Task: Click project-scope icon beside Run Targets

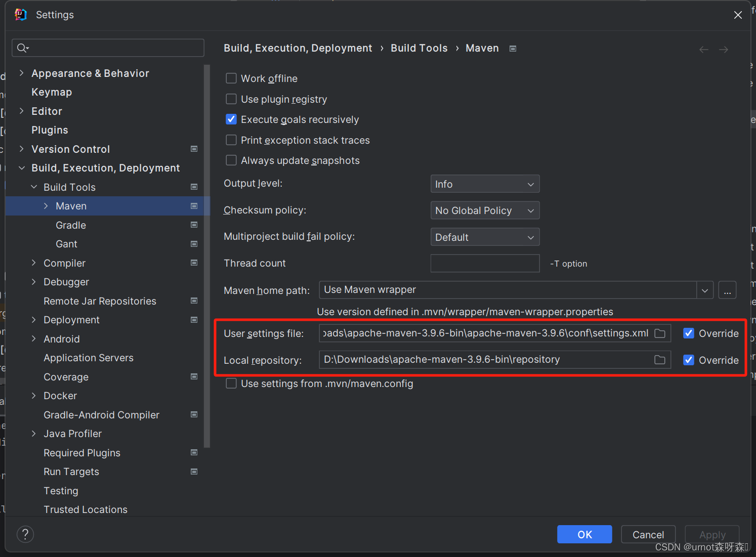Action: coord(194,472)
